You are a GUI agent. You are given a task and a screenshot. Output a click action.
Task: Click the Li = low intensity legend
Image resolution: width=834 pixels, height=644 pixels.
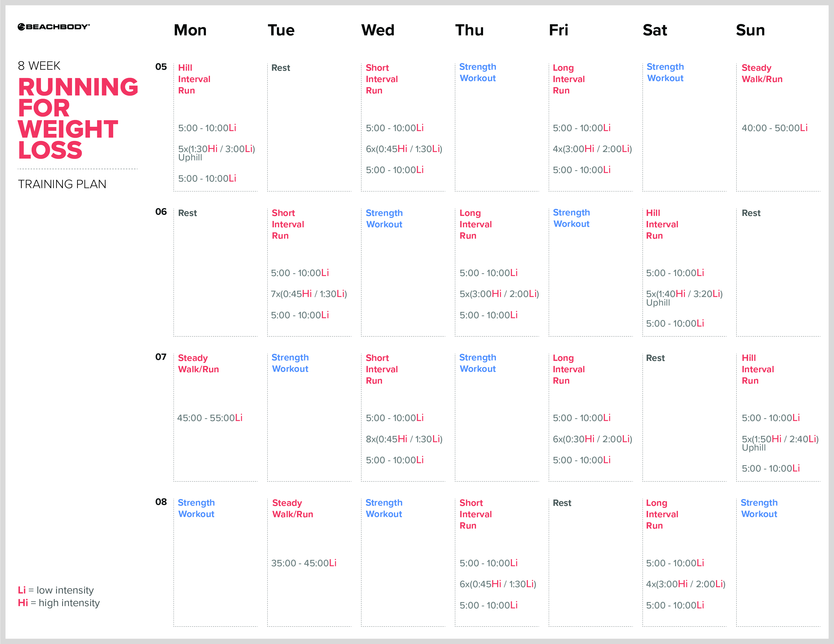[x=56, y=590]
